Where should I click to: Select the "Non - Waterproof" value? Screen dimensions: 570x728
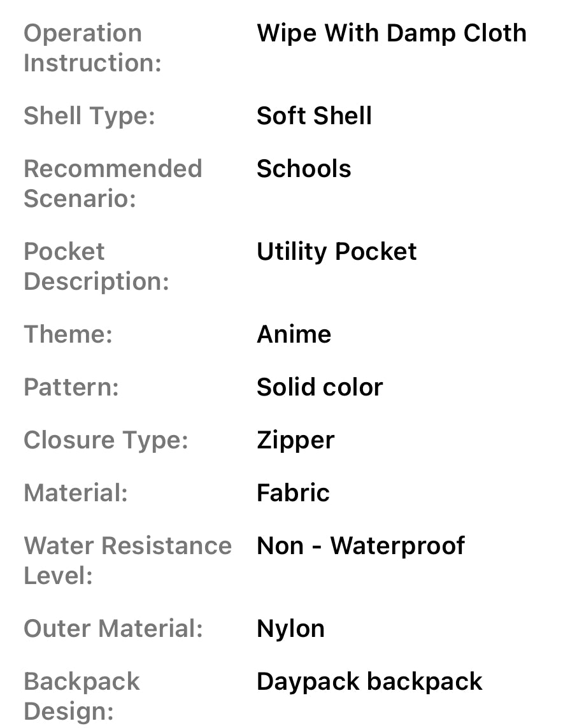coord(360,546)
